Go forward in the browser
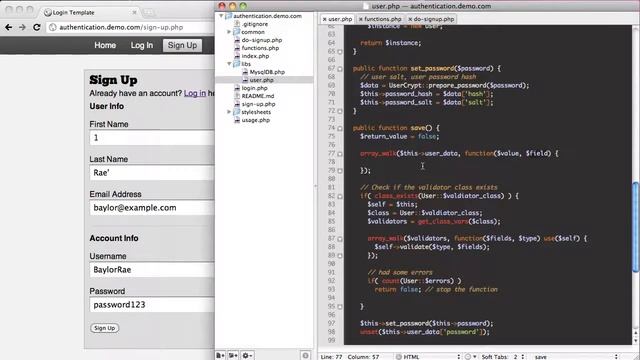The image size is (640, 360). (22, 27)
